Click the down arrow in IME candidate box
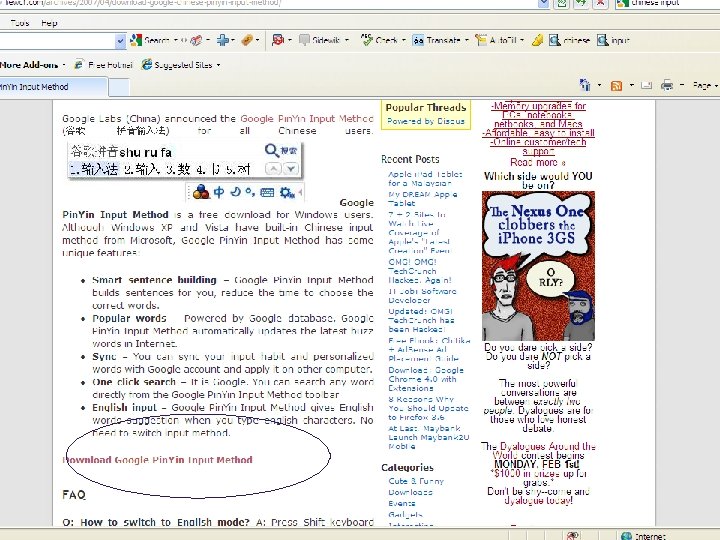 (x=291, y=169)
